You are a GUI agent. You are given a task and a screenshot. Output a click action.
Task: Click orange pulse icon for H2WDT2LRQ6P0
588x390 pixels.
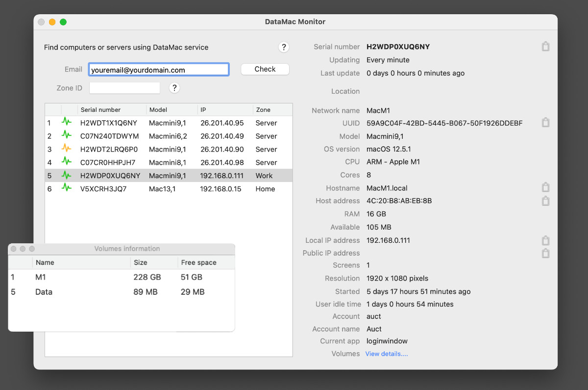pos(67,148)
